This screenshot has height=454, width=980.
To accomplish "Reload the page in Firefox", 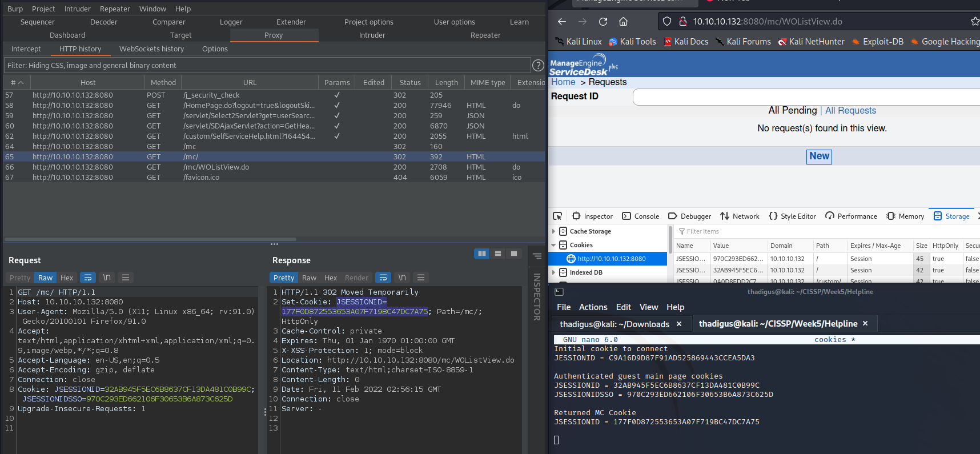I will (x=603, y=22).
